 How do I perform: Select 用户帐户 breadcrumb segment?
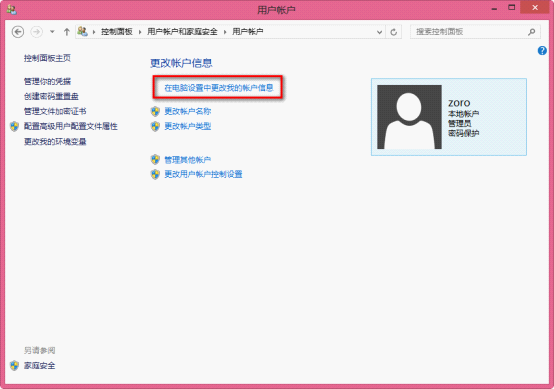pyautogui.click(x=247, y=32)
